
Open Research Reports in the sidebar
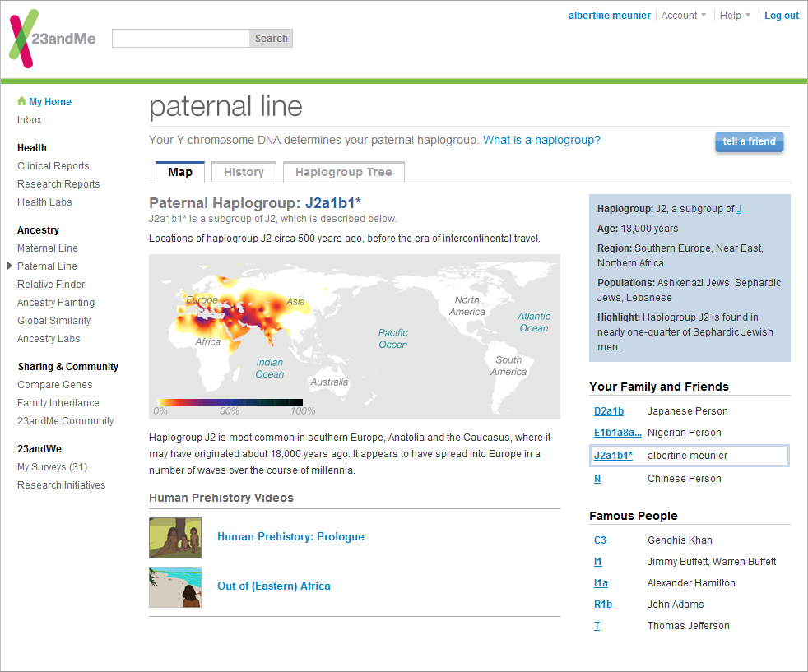pos(58,184)
